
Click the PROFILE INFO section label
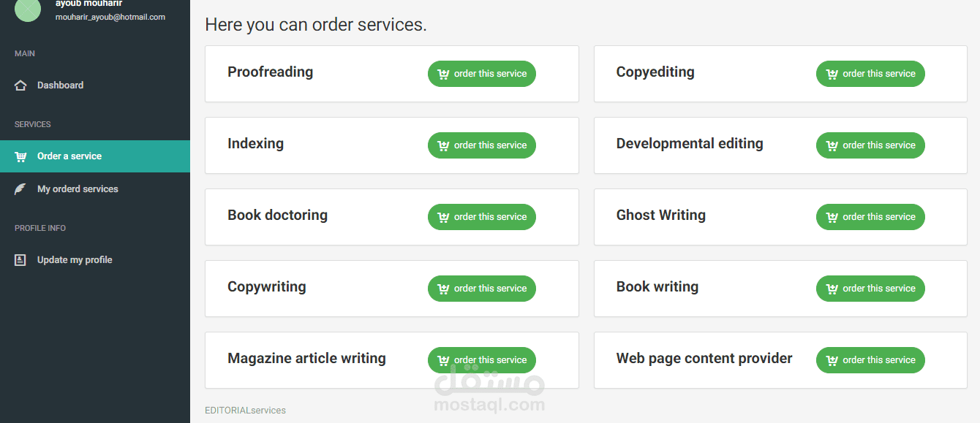(40, 229)
